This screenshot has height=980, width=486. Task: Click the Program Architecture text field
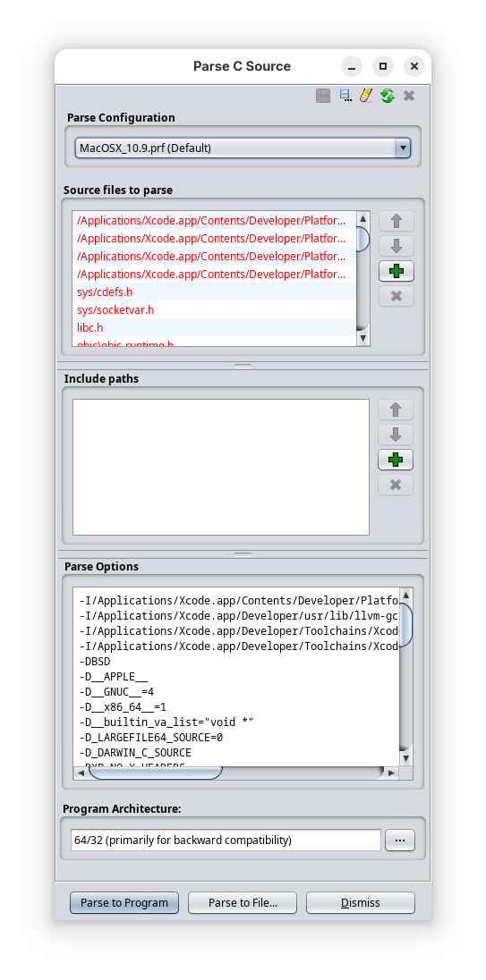point(226,840)
